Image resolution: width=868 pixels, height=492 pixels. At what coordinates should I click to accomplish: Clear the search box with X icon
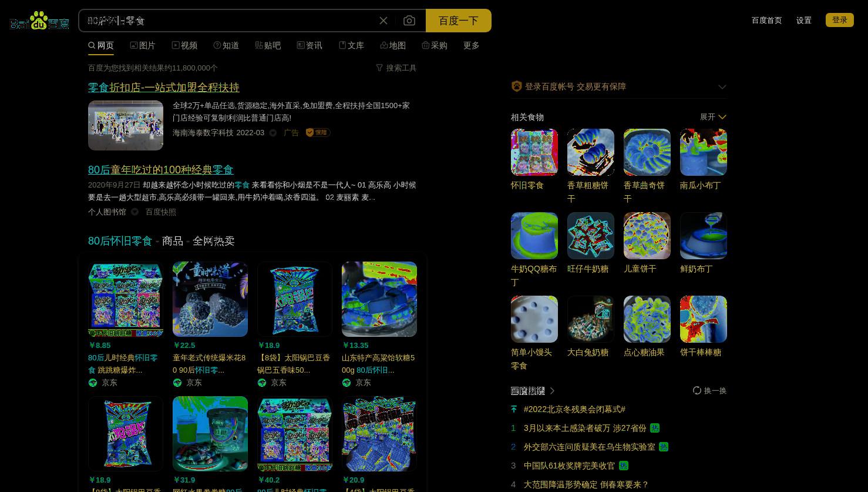383,21
